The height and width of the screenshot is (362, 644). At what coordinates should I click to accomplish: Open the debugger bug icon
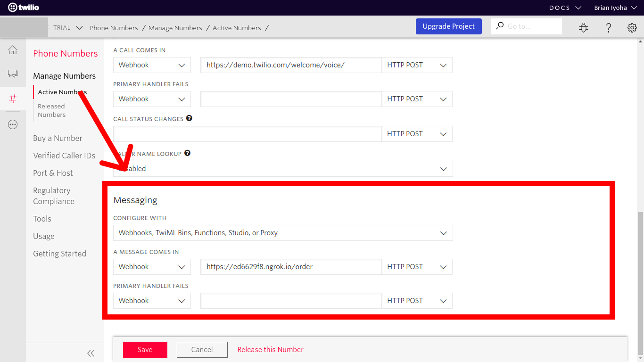[x=584, y=28]
